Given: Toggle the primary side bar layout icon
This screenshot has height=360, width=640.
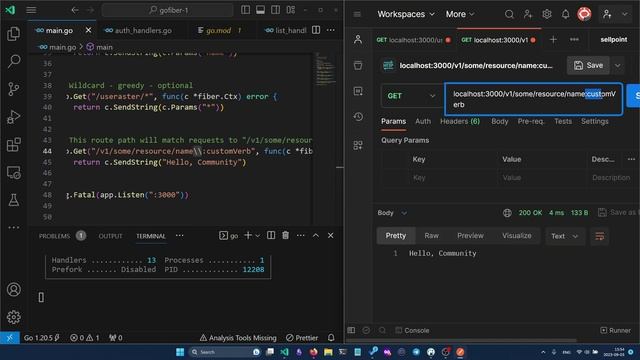Looking at the screenshot, I should point(245,10).
